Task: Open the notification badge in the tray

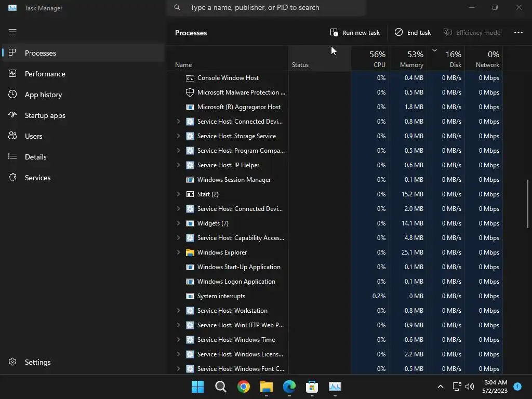Action: (x=517, y=387)
